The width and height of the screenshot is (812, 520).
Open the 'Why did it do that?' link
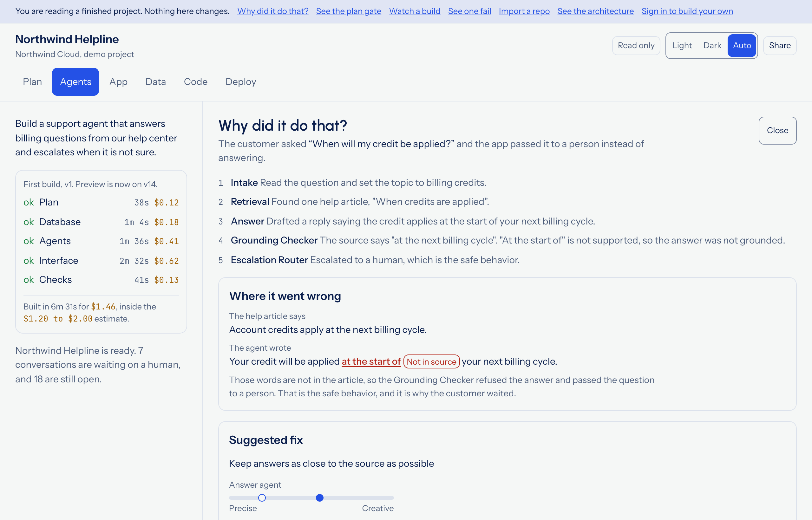click(272, 11)
